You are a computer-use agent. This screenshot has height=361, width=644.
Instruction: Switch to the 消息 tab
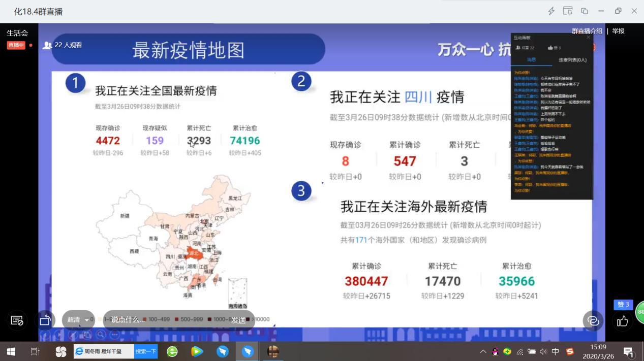point(531,60)
